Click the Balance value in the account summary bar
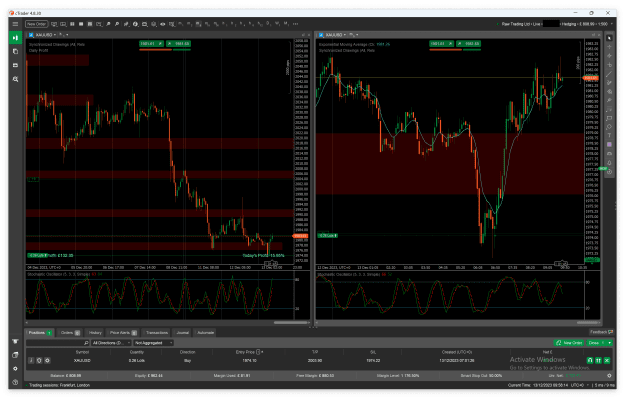This screenshot has height=399, width=625. (66, 375)
